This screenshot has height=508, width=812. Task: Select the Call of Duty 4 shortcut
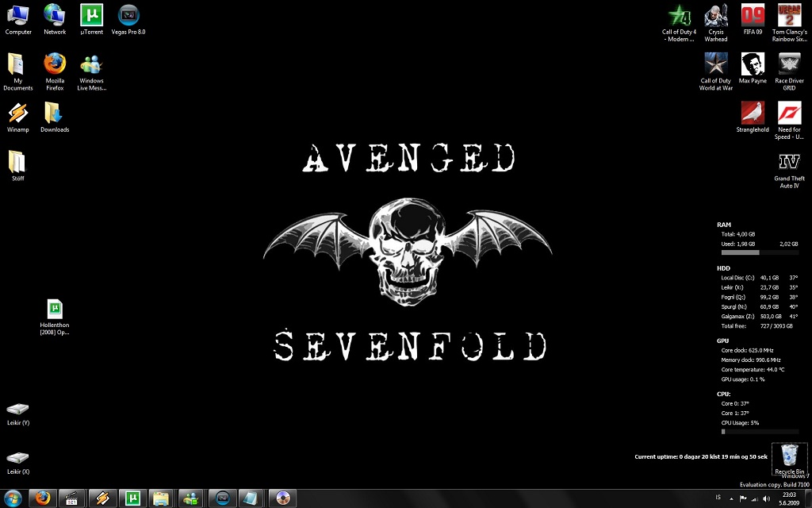pos(679,23)
